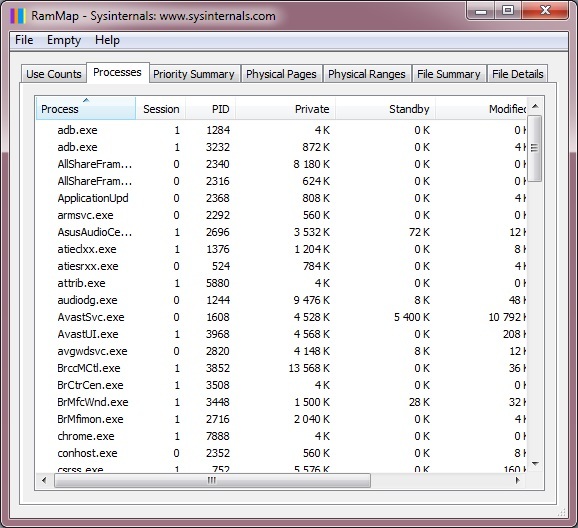Select the chrome.exe process row

[x=282, y=436]
